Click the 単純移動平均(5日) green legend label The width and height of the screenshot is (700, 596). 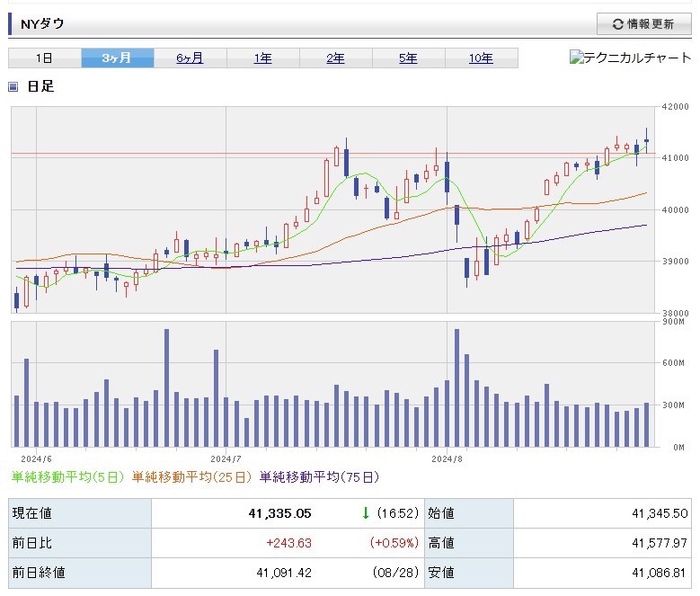coord(68,477)
